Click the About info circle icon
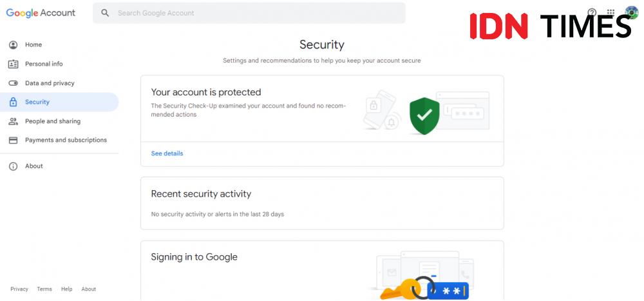Viewport: 644px width, 301px height. coord(13,166)
